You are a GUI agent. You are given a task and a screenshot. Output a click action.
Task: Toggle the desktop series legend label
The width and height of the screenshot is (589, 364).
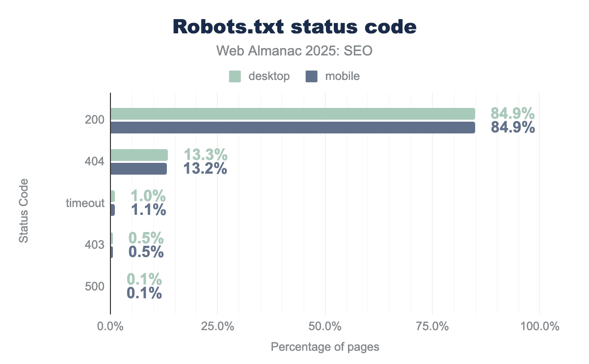click(268, 77)
